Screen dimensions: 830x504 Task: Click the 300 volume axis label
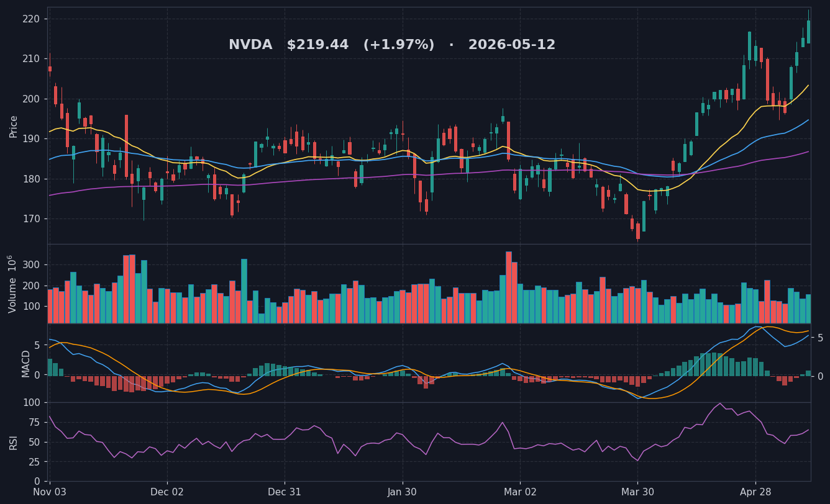(31, 265)
